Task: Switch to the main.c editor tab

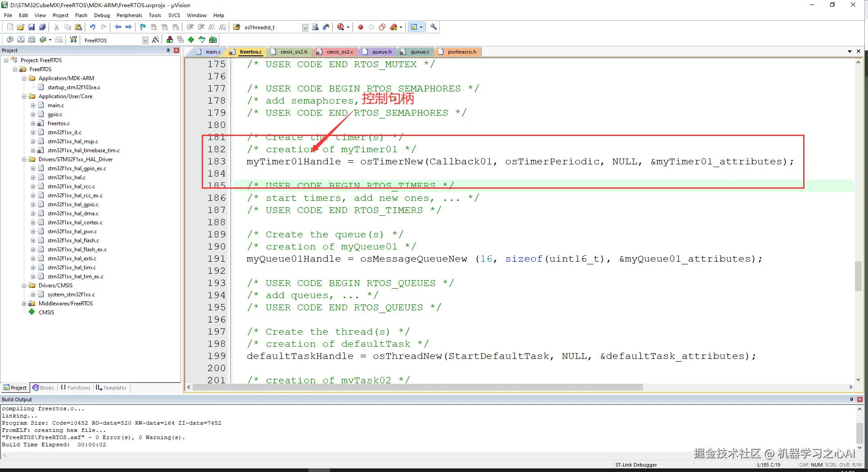Action: coord(208,52)
